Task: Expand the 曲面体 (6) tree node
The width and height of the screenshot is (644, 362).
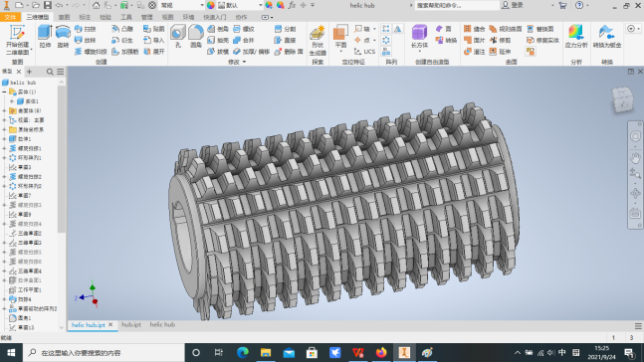Action: tap(5, 110)
